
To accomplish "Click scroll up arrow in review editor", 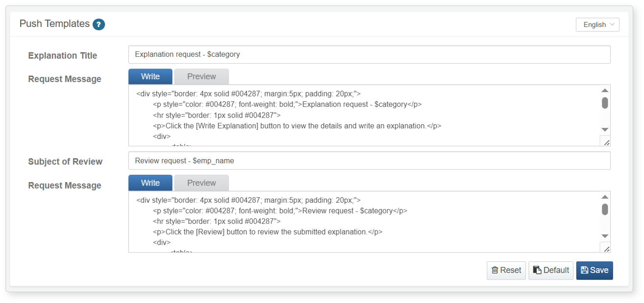I will click(605, 197).
